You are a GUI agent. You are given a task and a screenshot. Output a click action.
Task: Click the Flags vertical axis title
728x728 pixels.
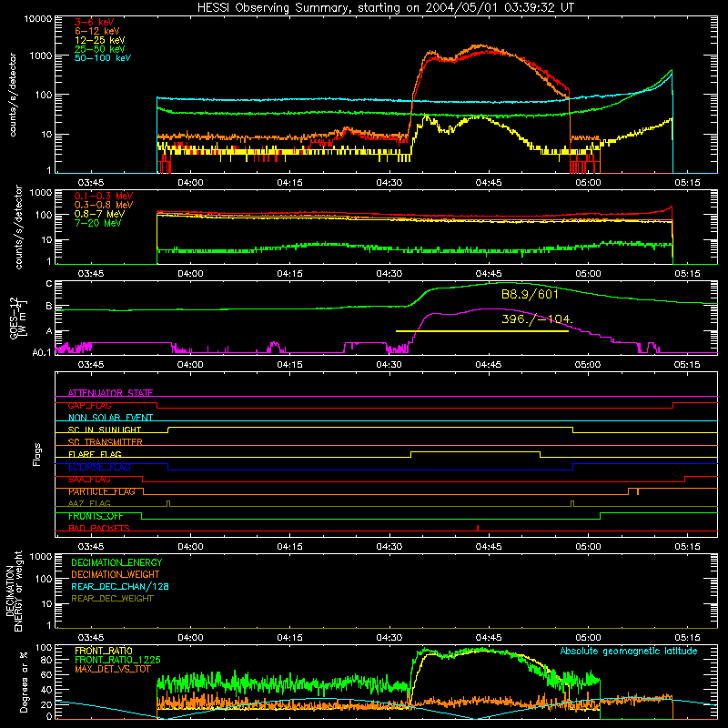pyautogui.click(x=37, y=454)
